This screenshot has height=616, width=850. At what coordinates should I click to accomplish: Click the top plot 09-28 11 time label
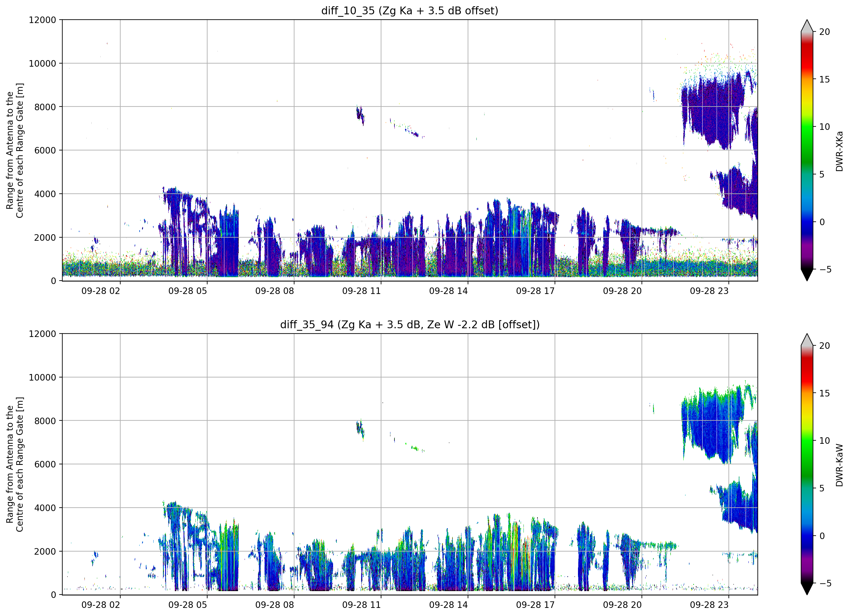(x=362, y=291)
